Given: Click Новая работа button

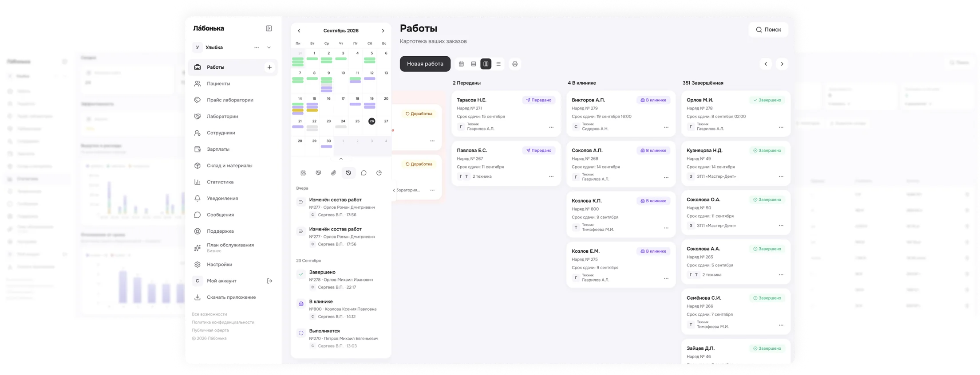Looking at the screenshot, I should coord(425,64).
